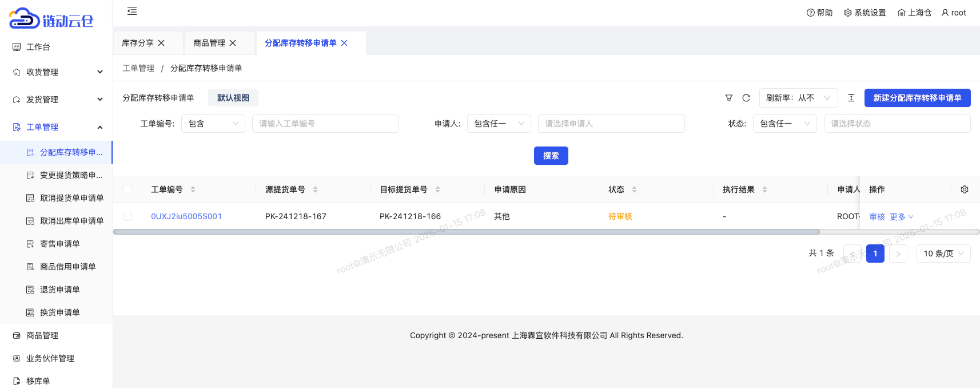Collapse the sidebar with the menu fold icon
This screenshot has height=388, width=980.
click(x=132, y=11)
